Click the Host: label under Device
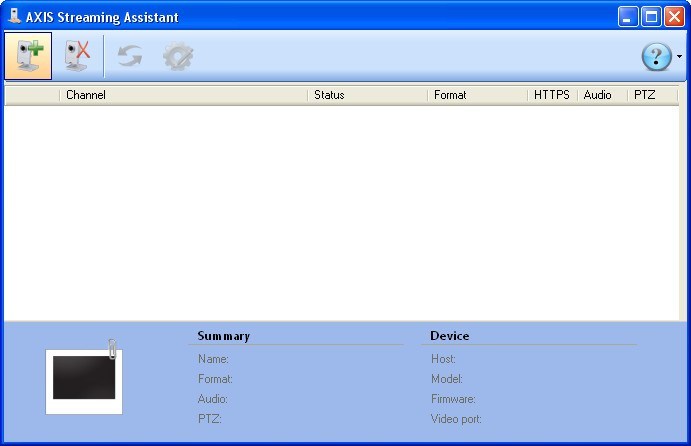 tap(443, 359)
